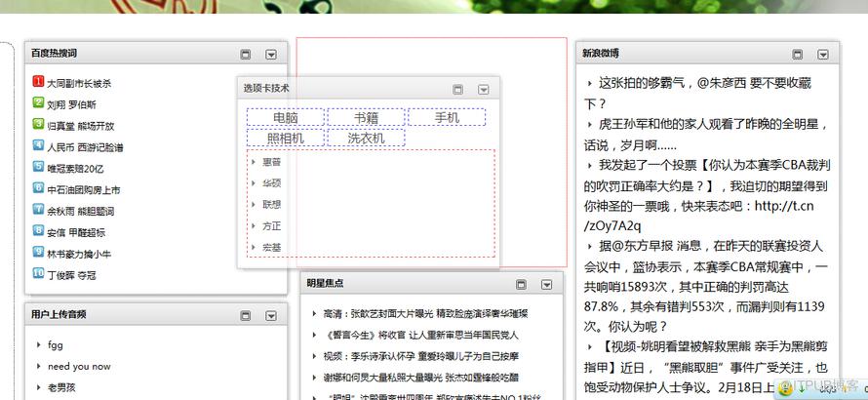The image size is (868, 400).
Task: Open hot search 中石油团购房上市
Action: (84, 190)
